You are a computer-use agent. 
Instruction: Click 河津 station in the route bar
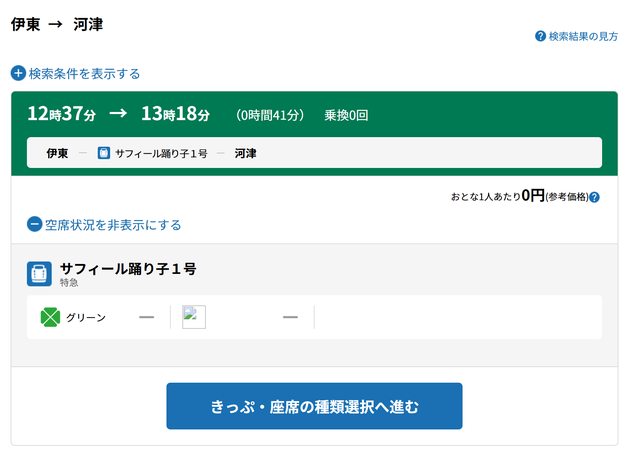point(245,153)
